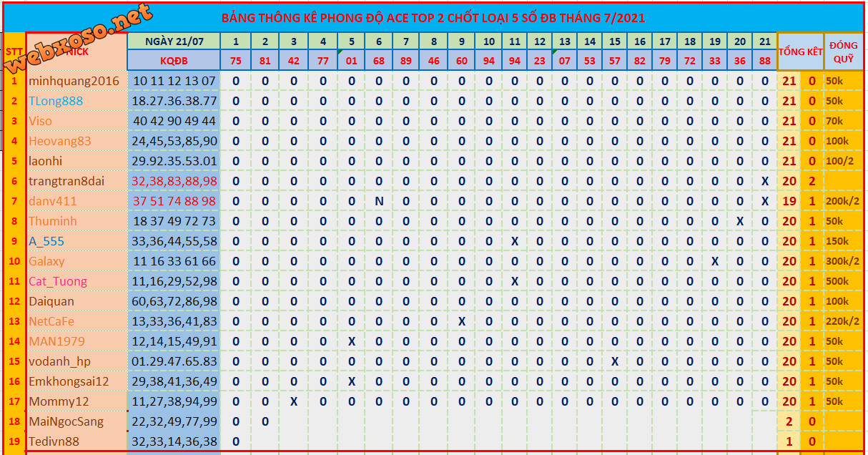
Task: Click the MaiNgocSang nick cell
Action: tap(77, 421)
